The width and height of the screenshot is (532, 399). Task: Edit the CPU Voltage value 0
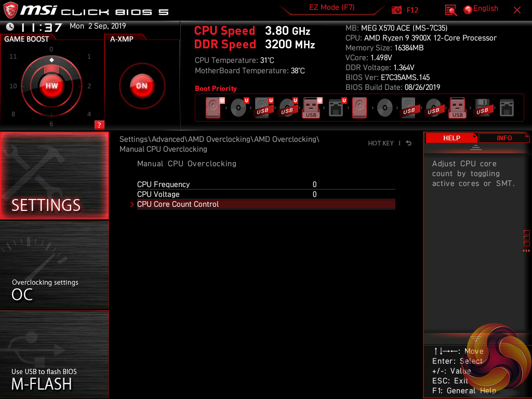314,194
